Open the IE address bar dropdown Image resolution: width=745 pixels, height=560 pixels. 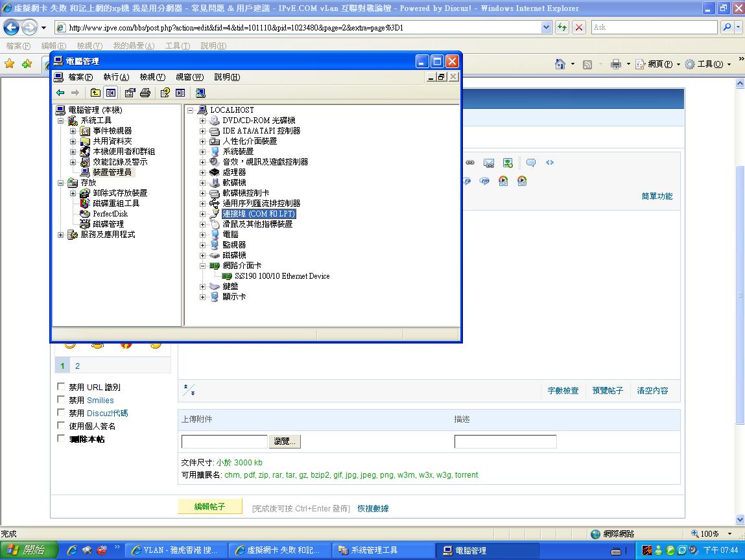point(546,27)
